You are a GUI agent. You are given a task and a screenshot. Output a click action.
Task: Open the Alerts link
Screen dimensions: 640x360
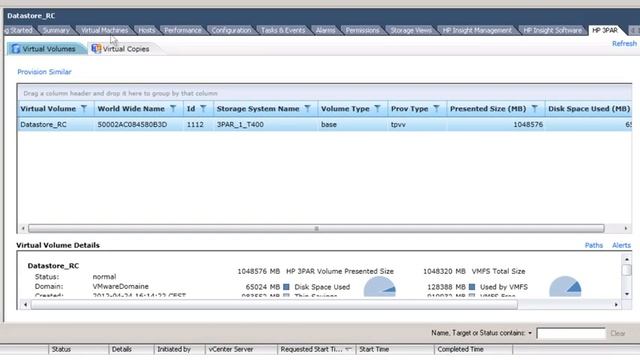click(621, 245)
